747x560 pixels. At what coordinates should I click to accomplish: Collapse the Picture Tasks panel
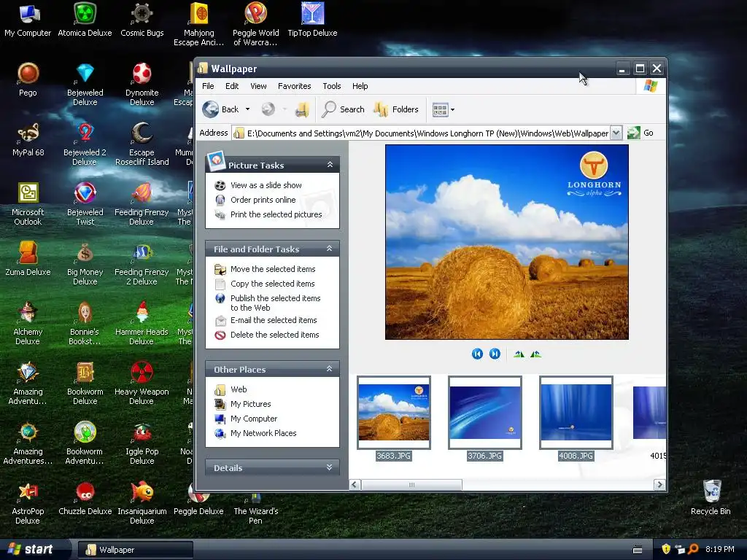[x=330, y=165]
